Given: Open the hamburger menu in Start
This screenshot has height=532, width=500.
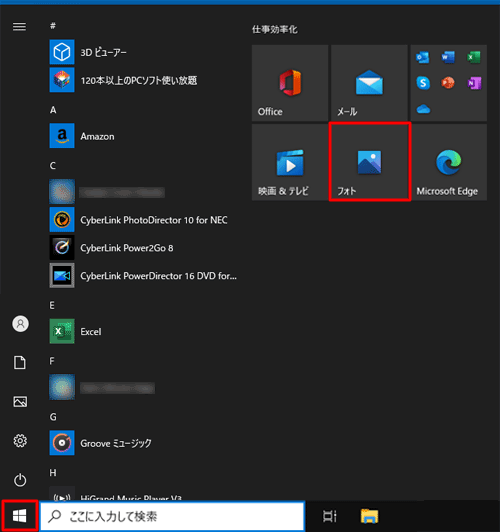Looking at the screenshot, I should (x=19, y=26).
